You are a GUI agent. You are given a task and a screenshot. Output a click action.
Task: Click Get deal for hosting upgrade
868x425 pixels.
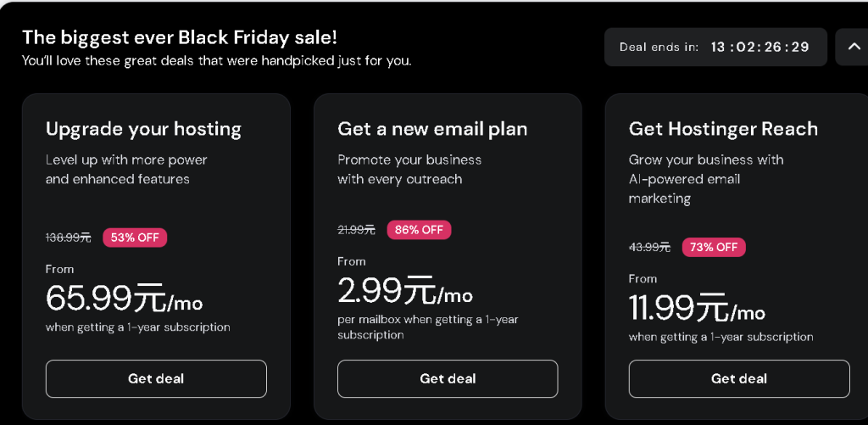156,378
